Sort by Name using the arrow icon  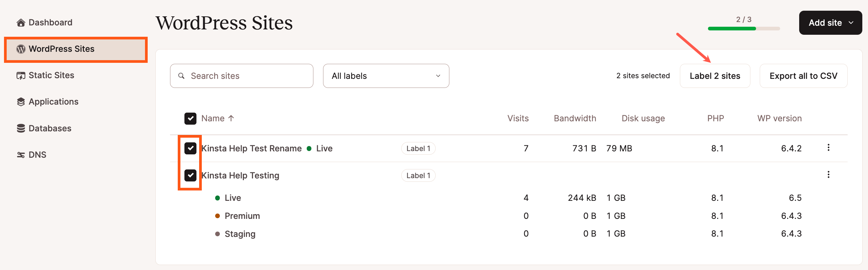click(231, 118)
